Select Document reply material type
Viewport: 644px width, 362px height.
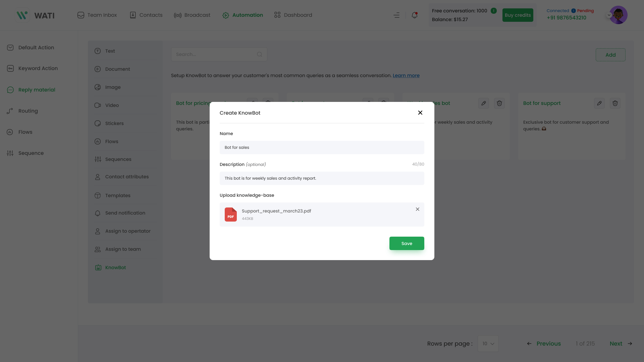[125, 69]
